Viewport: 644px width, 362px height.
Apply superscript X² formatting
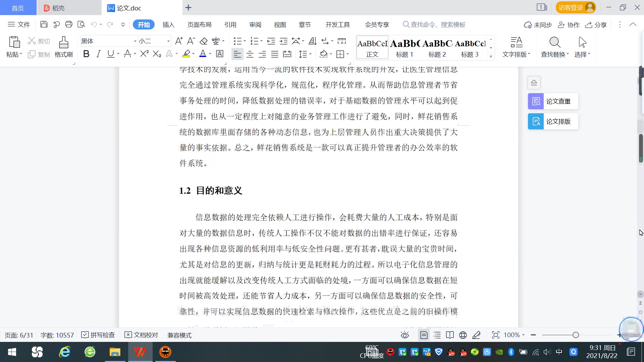(x=145, y=54)
